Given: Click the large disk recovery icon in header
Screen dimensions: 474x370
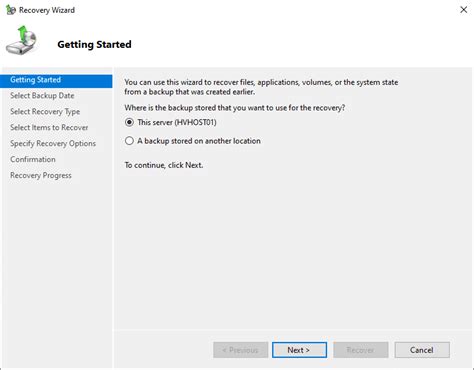Looking at the screenshot, I should pos(21,41).
